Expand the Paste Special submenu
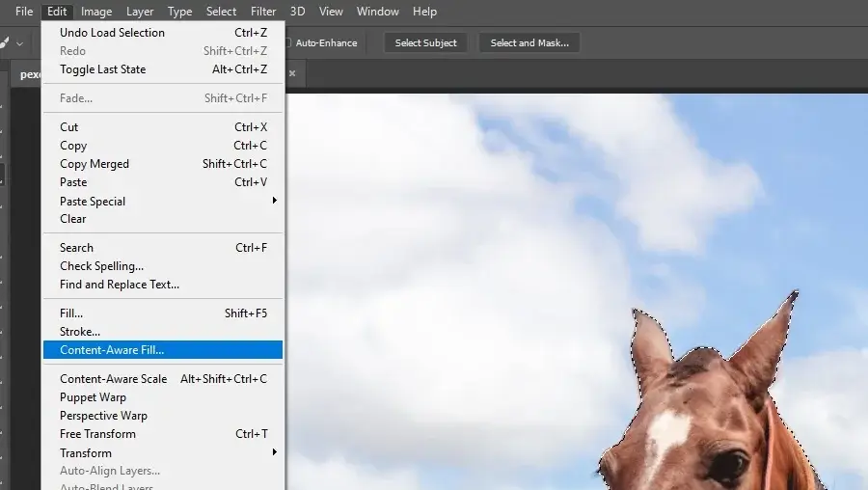868x490 pixels. tap(163, 201)
